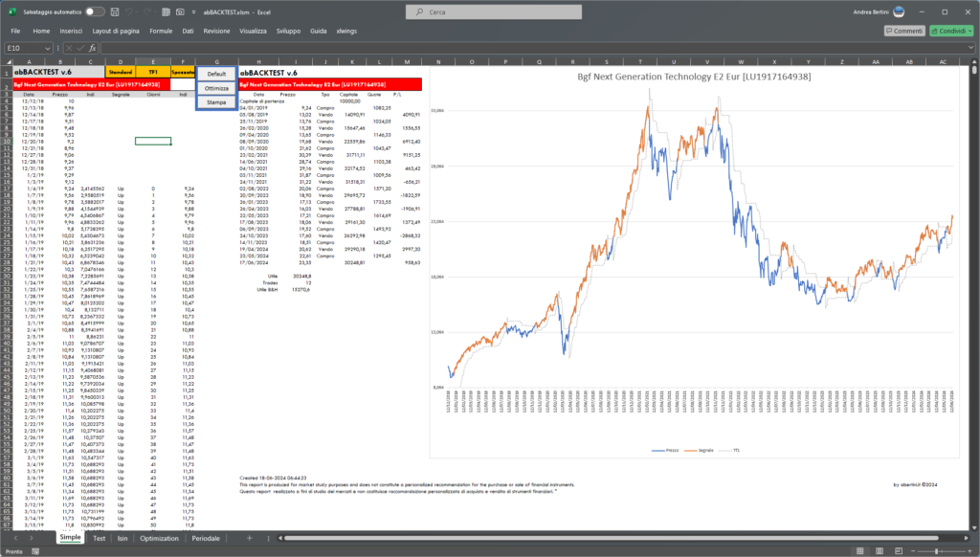Switch to the Optimization sheet tab
The width and height of the screenshot is (980, 557).
pos(159,538)
